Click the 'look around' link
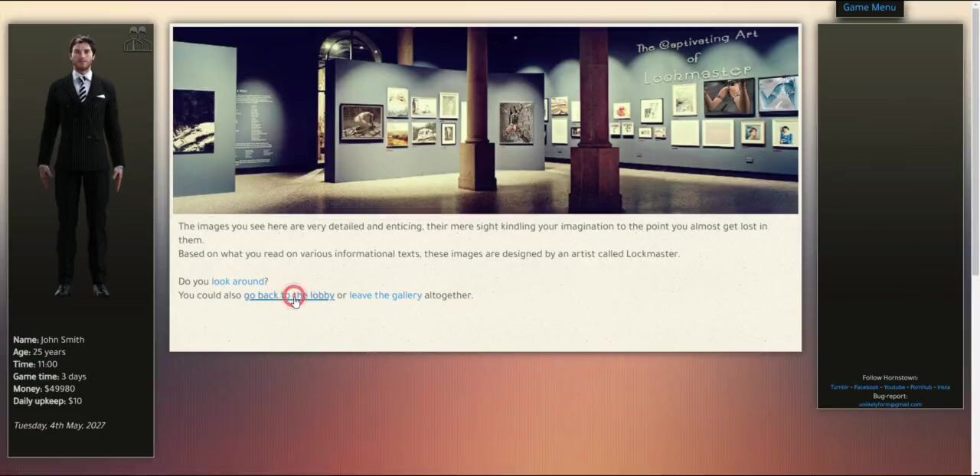This screenshot has width=980, height=476. click(x=237, y=282)
